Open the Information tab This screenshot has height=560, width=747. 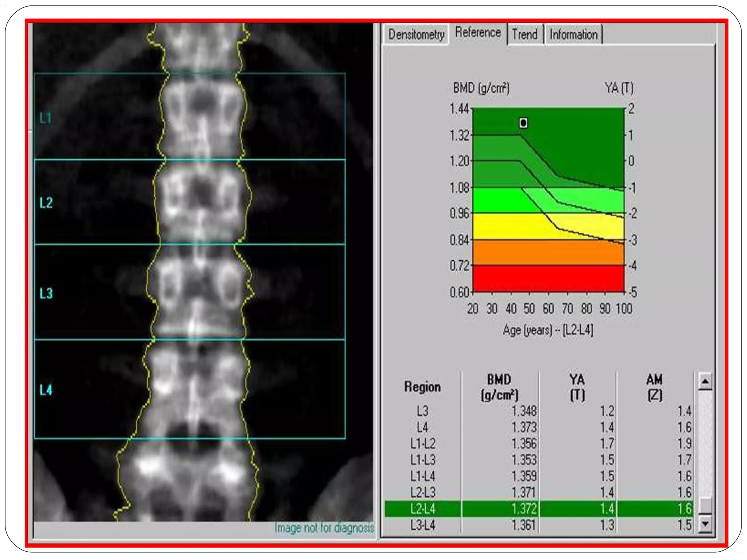point(573,35)
